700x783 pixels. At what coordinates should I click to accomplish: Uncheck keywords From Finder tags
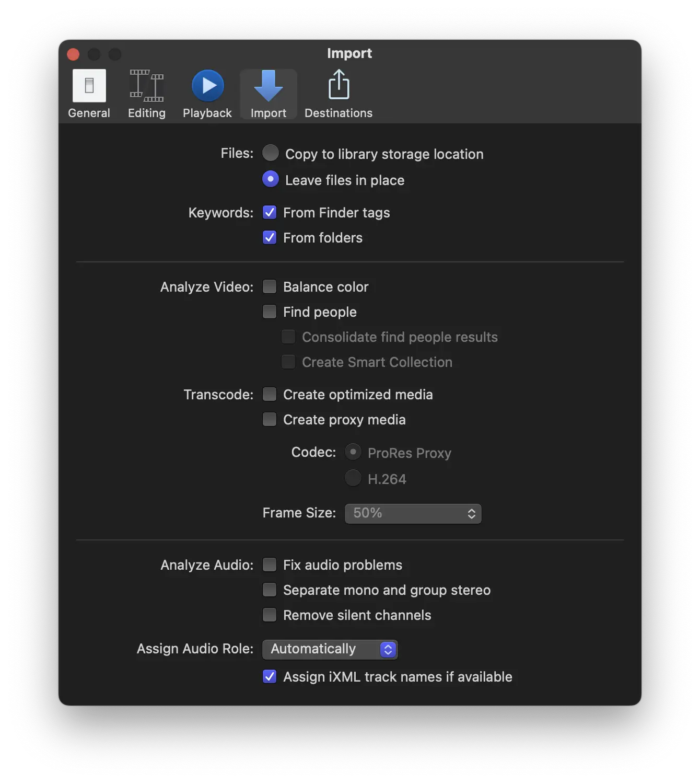[x=270, y=212]
